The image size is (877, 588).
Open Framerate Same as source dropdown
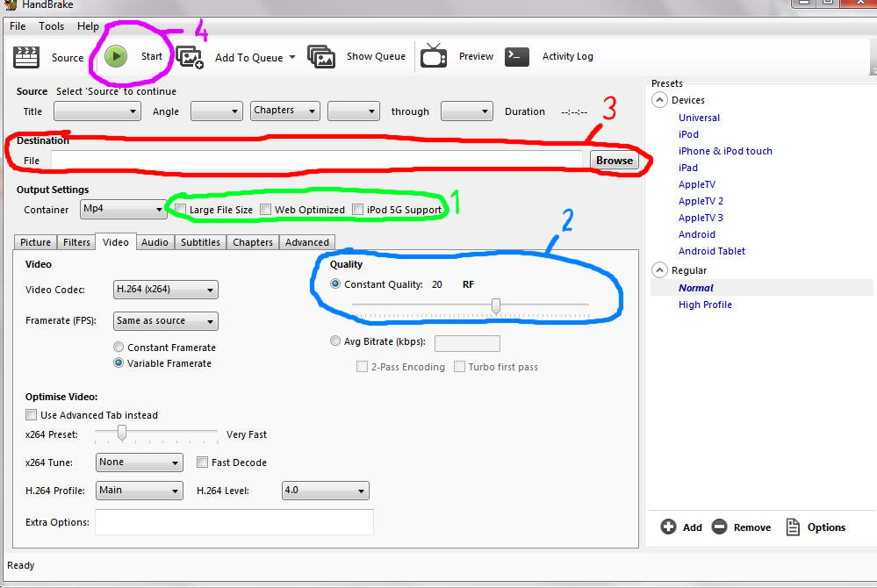[166, 321]
